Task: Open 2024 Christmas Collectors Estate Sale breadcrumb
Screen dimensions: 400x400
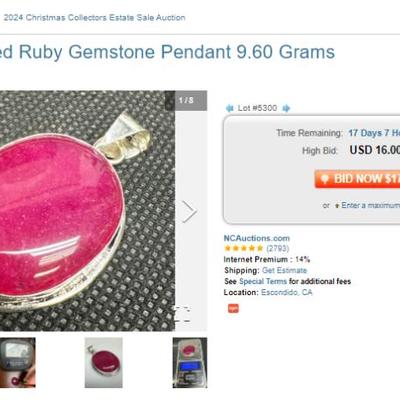Action: point(94,17)
